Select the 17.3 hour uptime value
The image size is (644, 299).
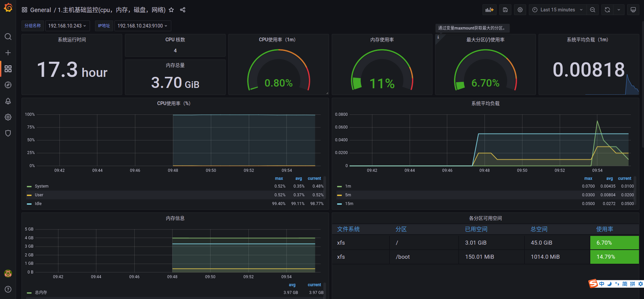pyautogui.click(x=72, y=70)
